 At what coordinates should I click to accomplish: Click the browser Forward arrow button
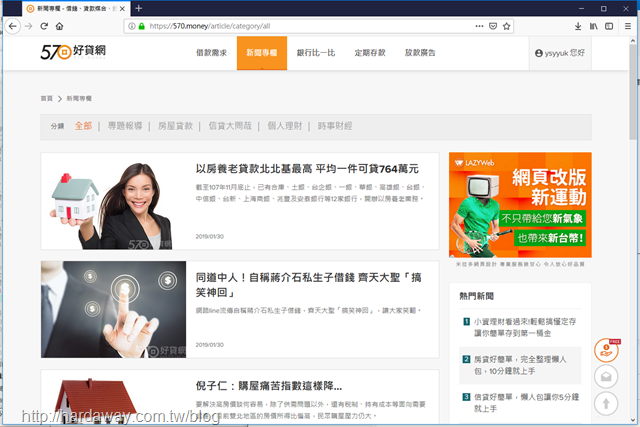click(29, 26)
